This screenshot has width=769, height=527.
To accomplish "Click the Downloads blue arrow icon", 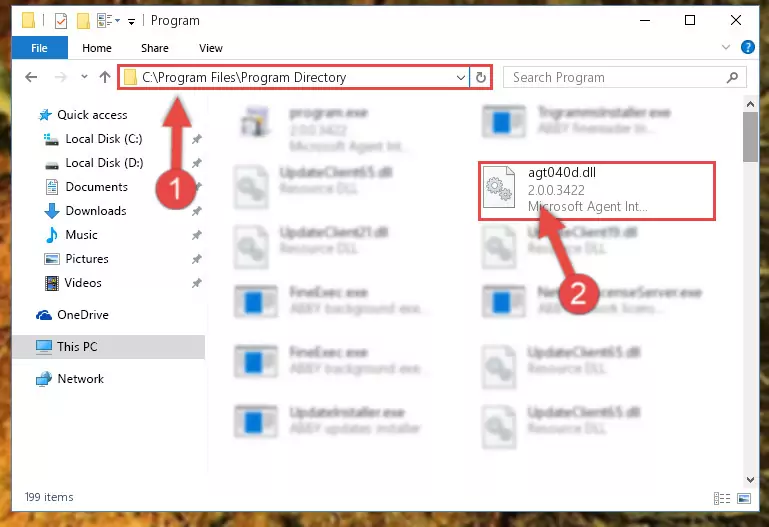I will click(x=51, y=211).
